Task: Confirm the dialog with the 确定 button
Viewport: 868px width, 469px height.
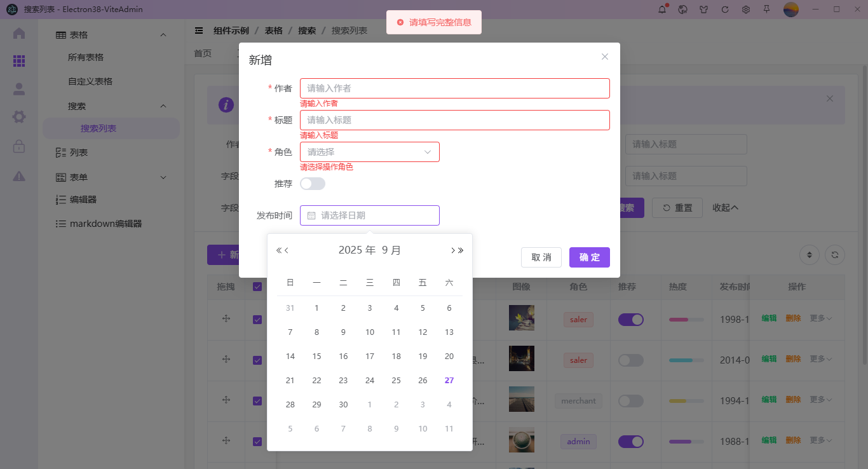Action: pyautogui.click(x=589, y=257)
